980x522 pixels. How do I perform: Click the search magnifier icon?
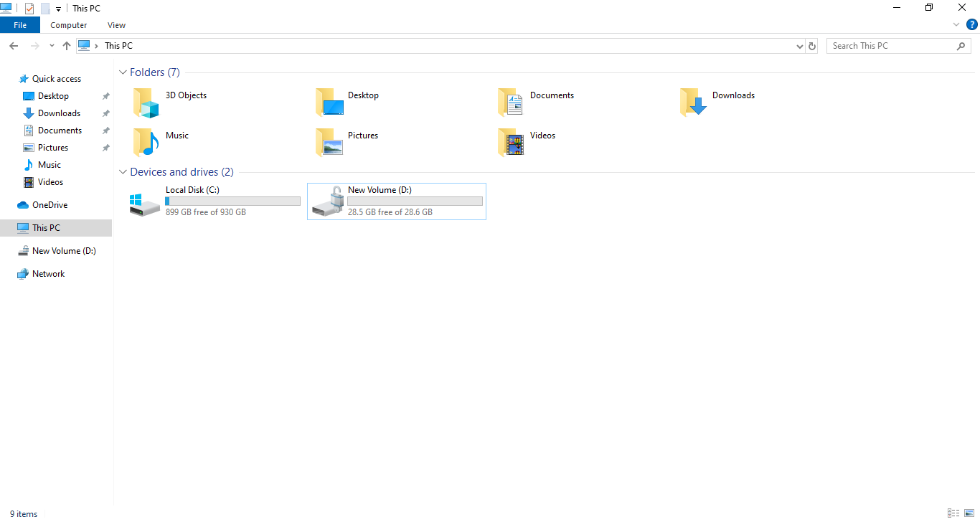pos(961,46)
